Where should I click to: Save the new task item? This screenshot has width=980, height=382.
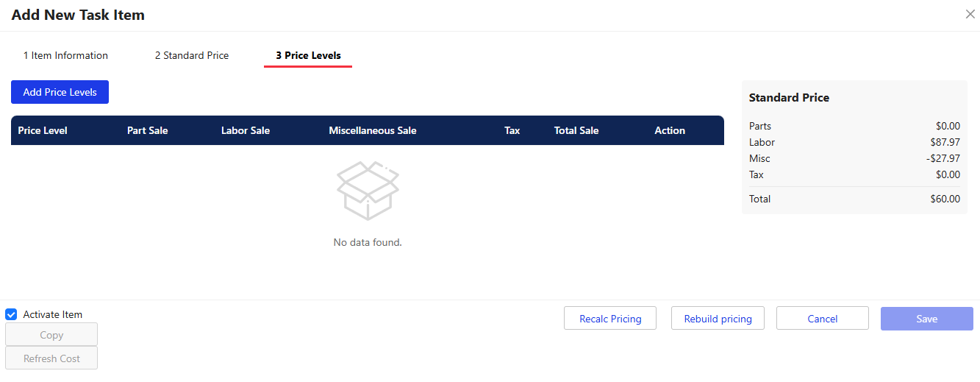click(927, 319)
